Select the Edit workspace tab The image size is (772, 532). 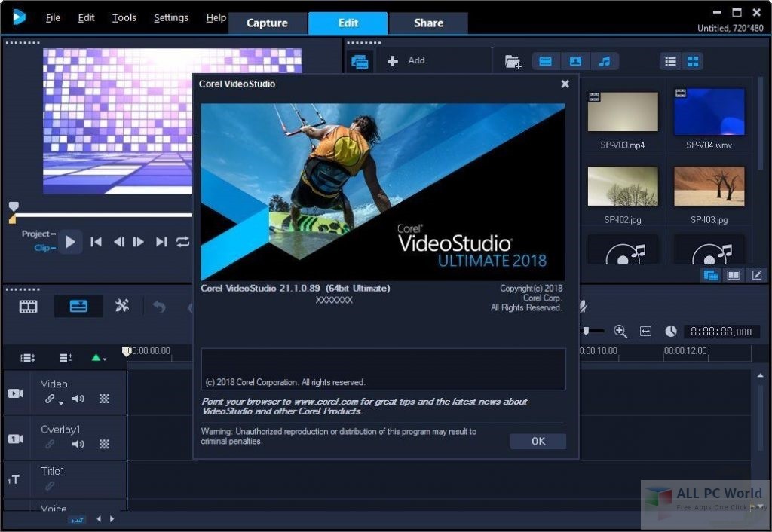[x=348, y=23]
